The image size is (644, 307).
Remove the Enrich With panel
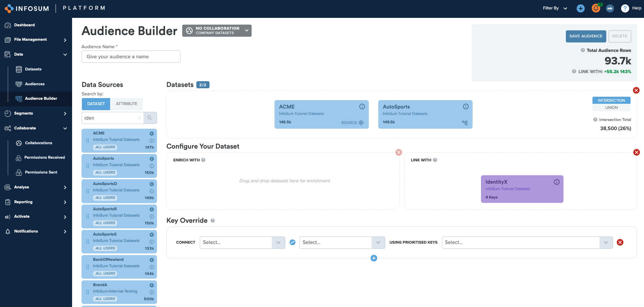click(399, 152)
